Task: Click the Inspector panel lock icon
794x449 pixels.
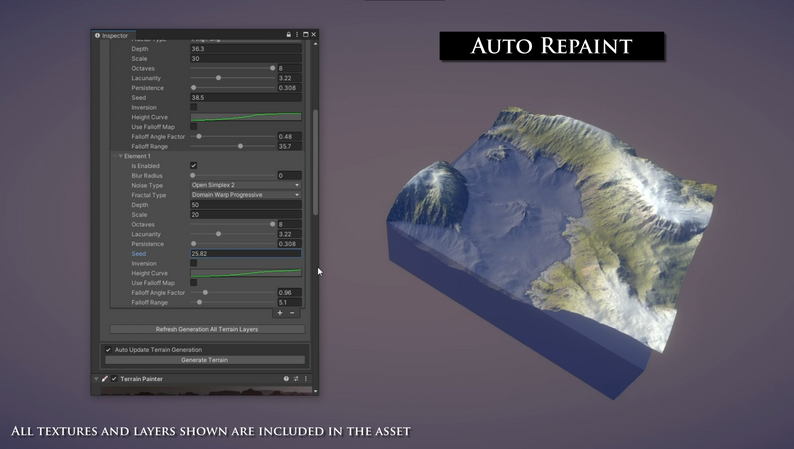Action: 289,35
